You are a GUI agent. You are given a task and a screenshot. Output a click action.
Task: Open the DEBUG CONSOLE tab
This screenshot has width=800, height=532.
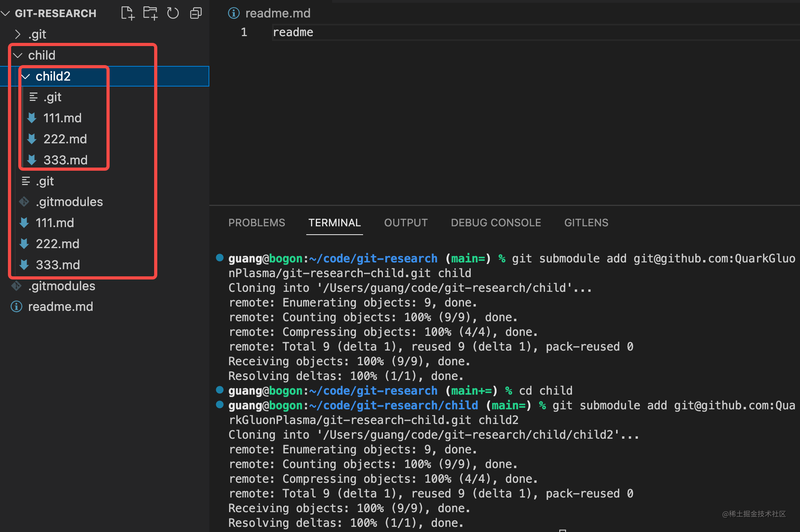click(496, 222)
